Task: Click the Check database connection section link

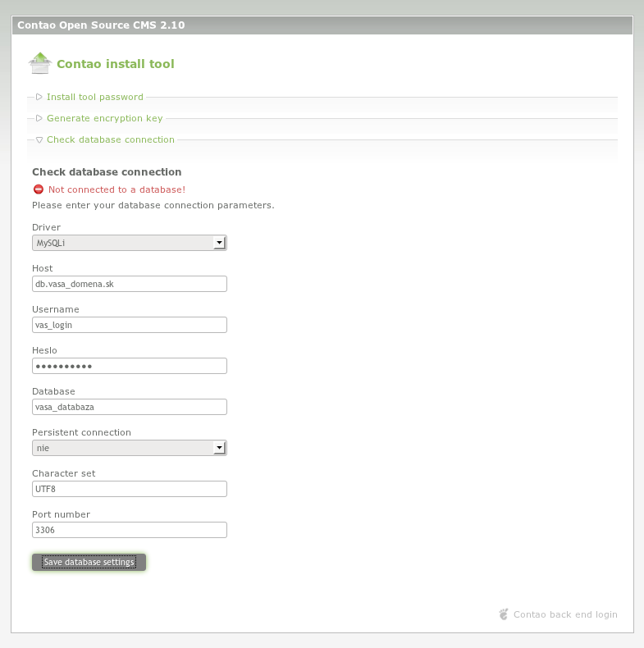Action: 111,139
